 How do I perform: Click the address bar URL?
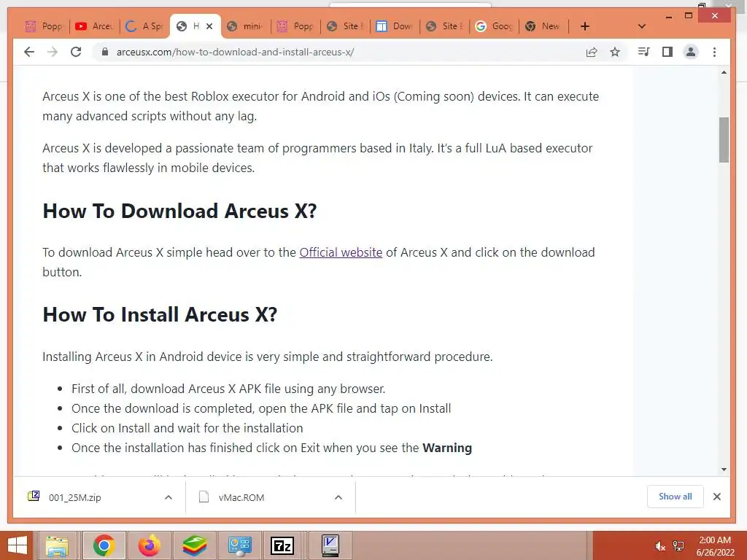click(235, 52)
